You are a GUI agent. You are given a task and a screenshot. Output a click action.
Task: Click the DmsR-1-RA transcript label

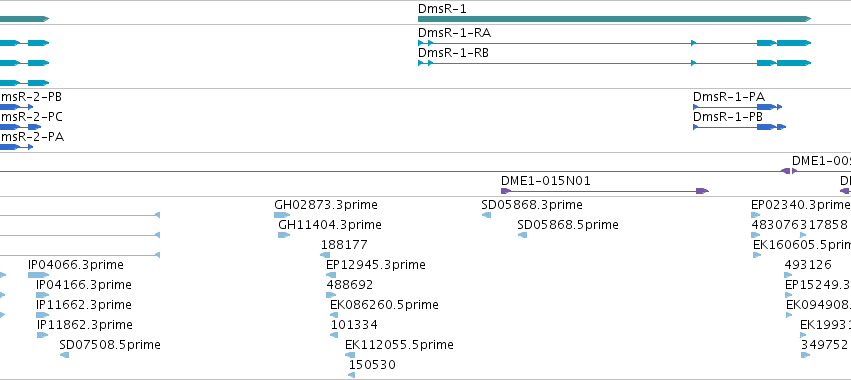pyautogui.click(x=454, y=33)
